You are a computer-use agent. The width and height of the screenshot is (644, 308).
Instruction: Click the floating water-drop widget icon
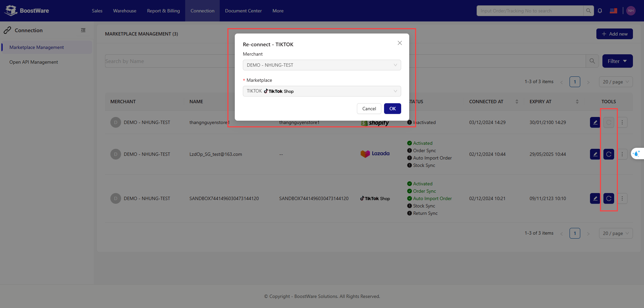point(636,153)
